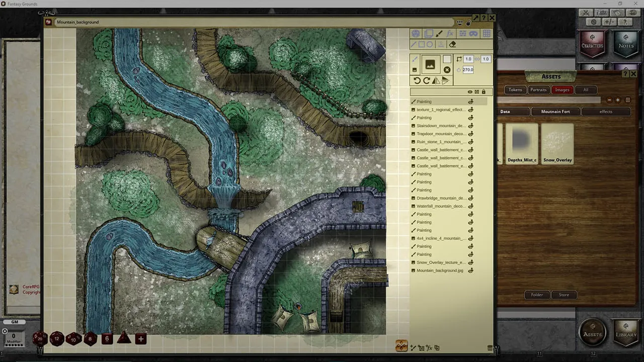
Task: Toggle visibility of Waterfall_mountain layer
Action: coord(471,206)
